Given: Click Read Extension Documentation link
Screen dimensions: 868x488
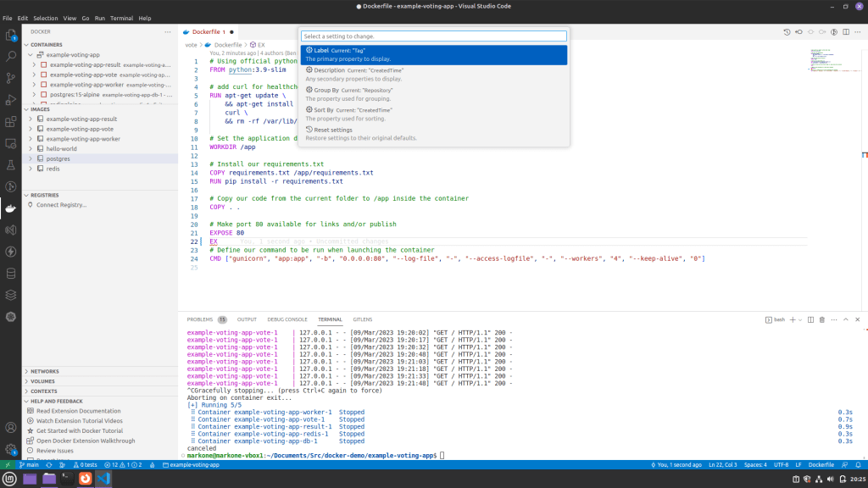Looking at the screenshot, I should click(78, 411).
